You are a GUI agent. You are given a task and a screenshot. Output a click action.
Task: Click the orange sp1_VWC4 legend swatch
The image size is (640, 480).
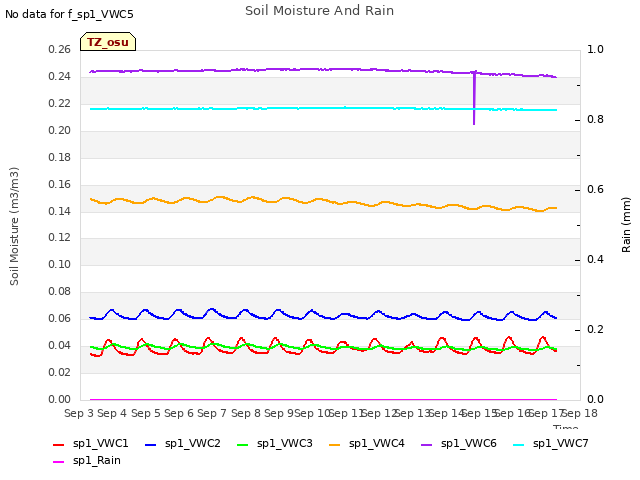pos(335,444)
